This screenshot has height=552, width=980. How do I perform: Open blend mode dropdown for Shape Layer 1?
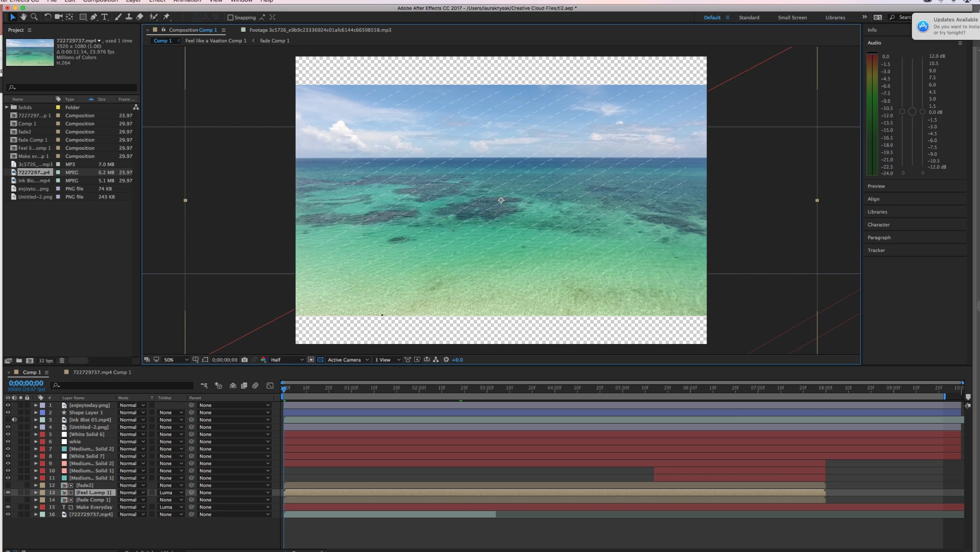[132, 412]
